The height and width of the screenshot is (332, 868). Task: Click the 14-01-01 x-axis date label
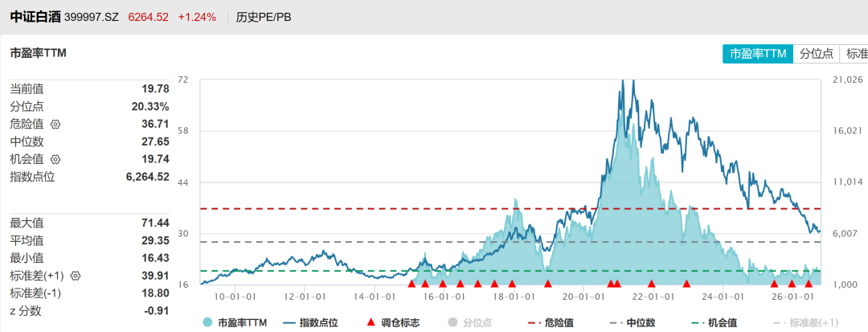[x=375, y=297]
